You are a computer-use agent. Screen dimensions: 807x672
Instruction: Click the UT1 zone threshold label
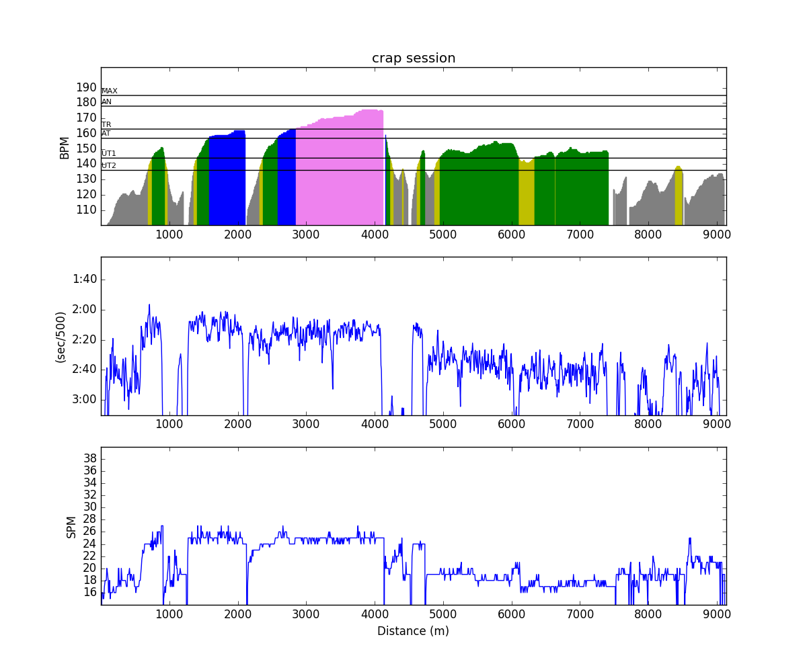(109, 153)
